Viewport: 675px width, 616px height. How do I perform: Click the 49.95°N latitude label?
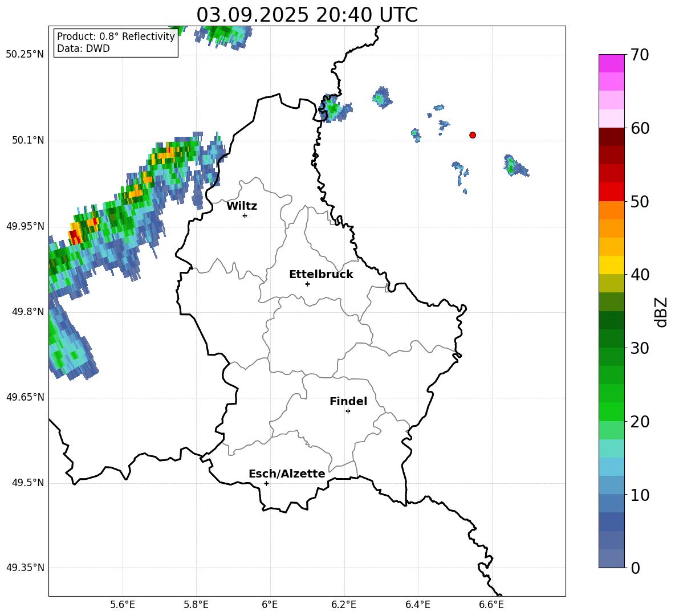pyautogui.click(x=25, y=226)
